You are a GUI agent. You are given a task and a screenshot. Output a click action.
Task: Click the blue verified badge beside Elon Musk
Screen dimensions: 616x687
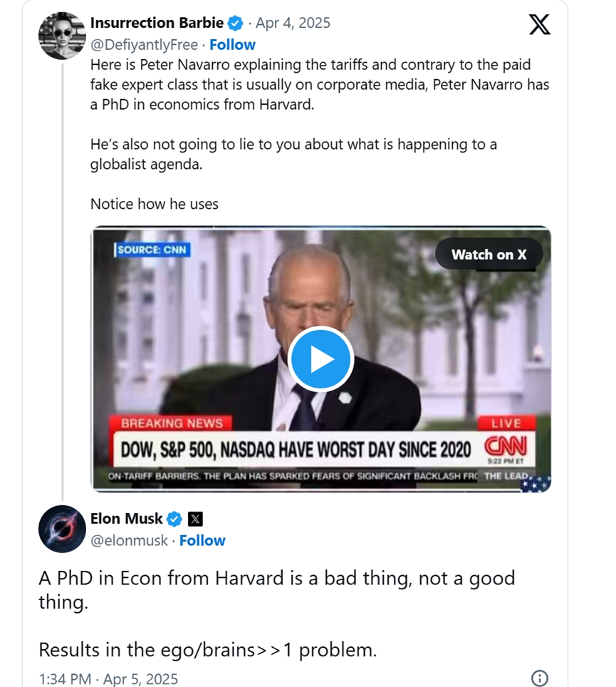tap(174, 519)
